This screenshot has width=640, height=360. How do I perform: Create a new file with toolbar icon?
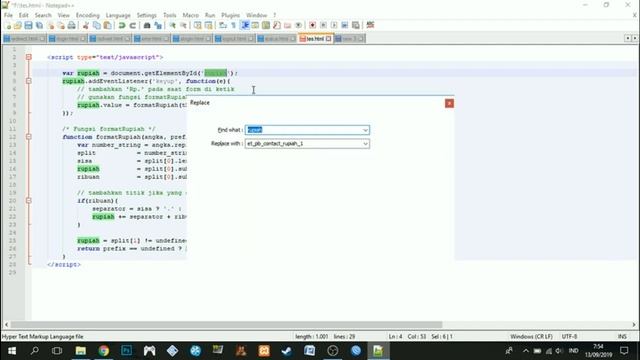(x=8, y=25)
